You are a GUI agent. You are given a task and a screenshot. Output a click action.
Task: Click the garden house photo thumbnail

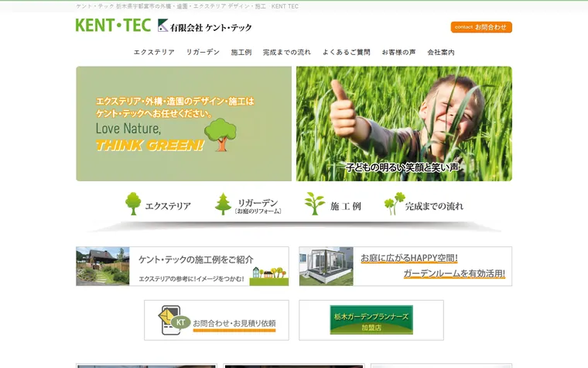coord(103,267)
